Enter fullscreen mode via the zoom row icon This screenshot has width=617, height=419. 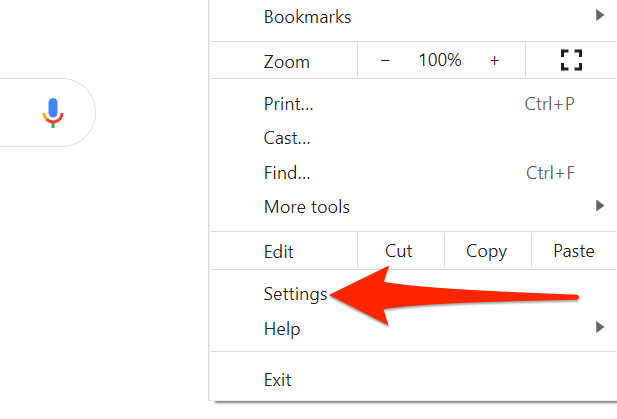point(571,61)
